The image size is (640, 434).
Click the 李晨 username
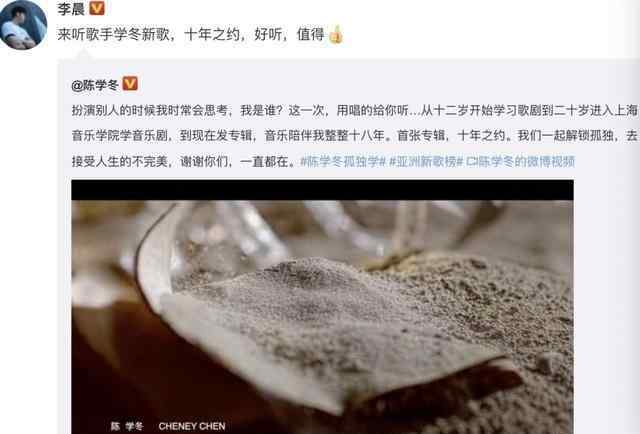(x=71, y=9)
